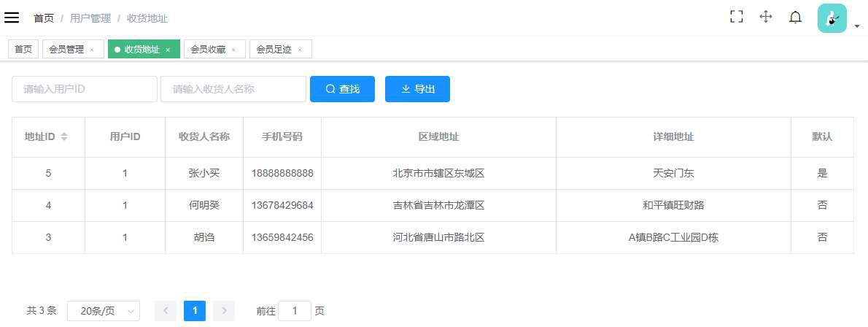
Task: Click region 北京市市辖区东城区
Action: (438, 173)
